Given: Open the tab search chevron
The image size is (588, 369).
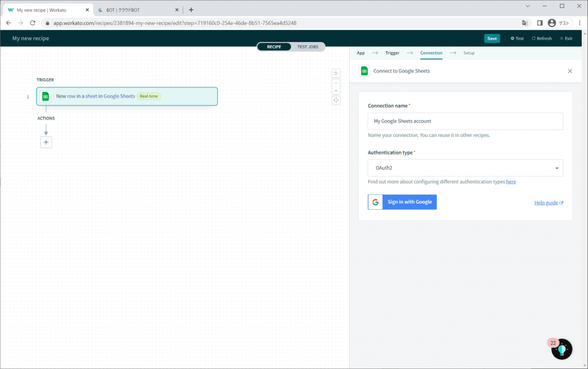Looking at the screenshot, I should 528,6.
